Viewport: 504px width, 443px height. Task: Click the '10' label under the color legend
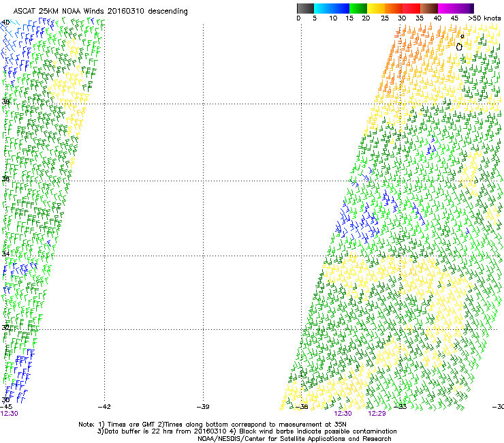point(333,18)
